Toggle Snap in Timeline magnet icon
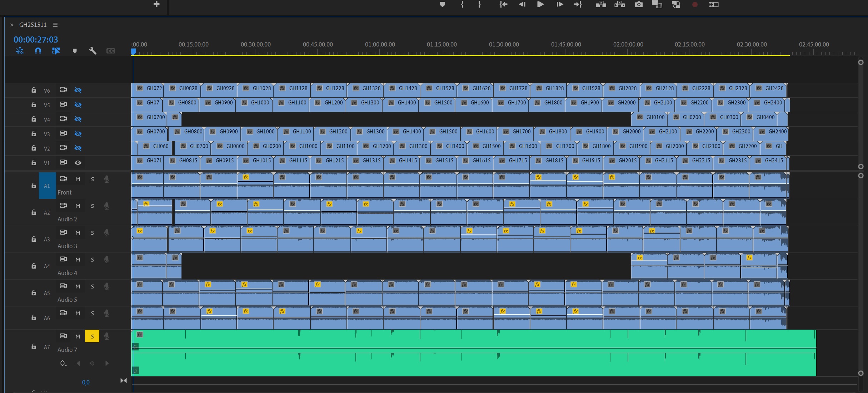868x393 pixels. (x=38, y=51)
